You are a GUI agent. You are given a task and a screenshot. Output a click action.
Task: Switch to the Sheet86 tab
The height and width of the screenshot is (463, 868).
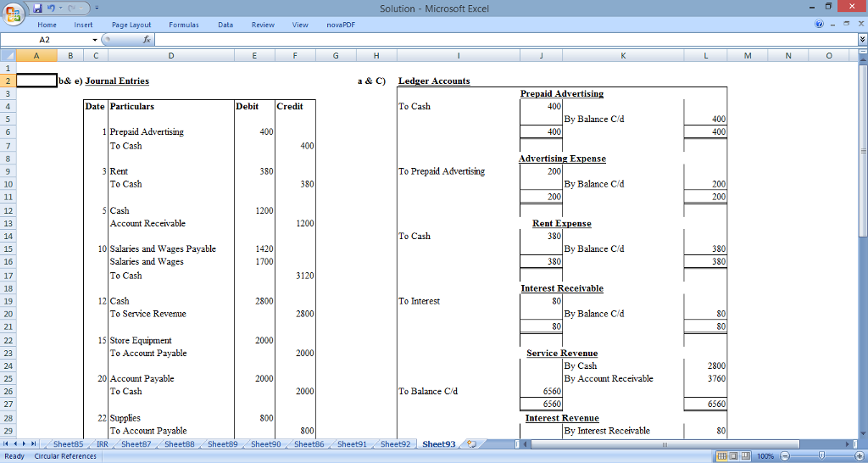point(309,444)
